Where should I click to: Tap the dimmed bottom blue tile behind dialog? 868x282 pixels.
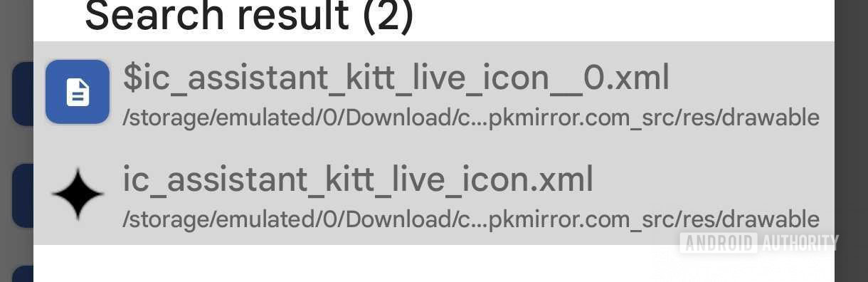tap(23, 274)
